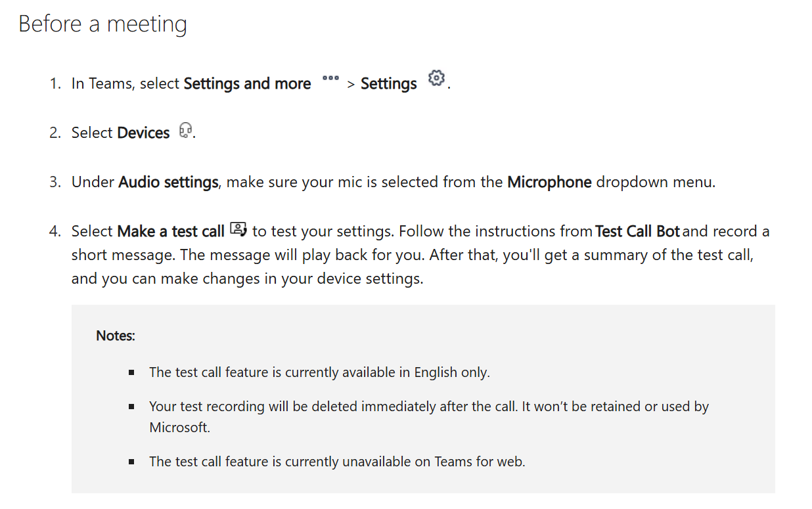Click the square bullet before first note
Image resolution: width=812 pixels, height=509 pixels.
click(x=132, y=372)
